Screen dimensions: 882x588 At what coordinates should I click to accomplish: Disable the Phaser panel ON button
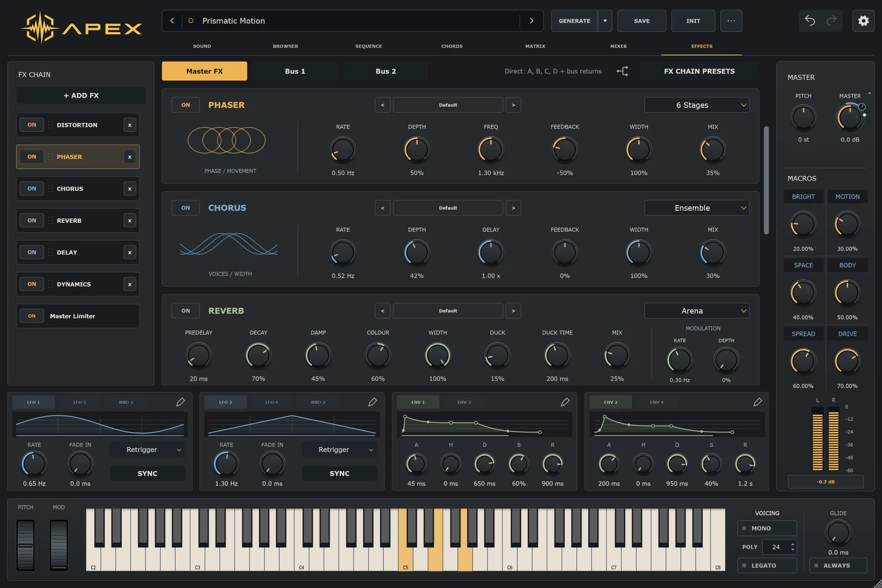click(186, 105)
